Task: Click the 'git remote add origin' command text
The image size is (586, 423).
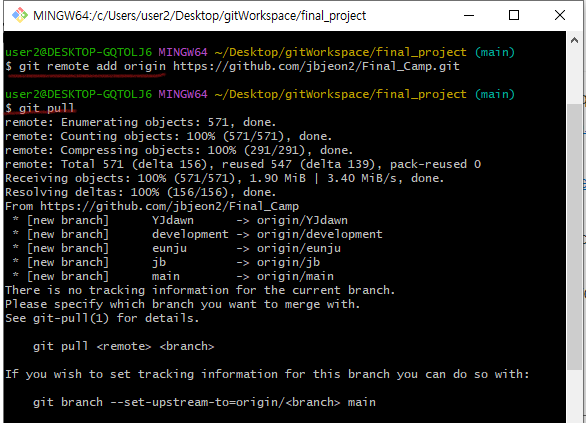Action: 92,67
